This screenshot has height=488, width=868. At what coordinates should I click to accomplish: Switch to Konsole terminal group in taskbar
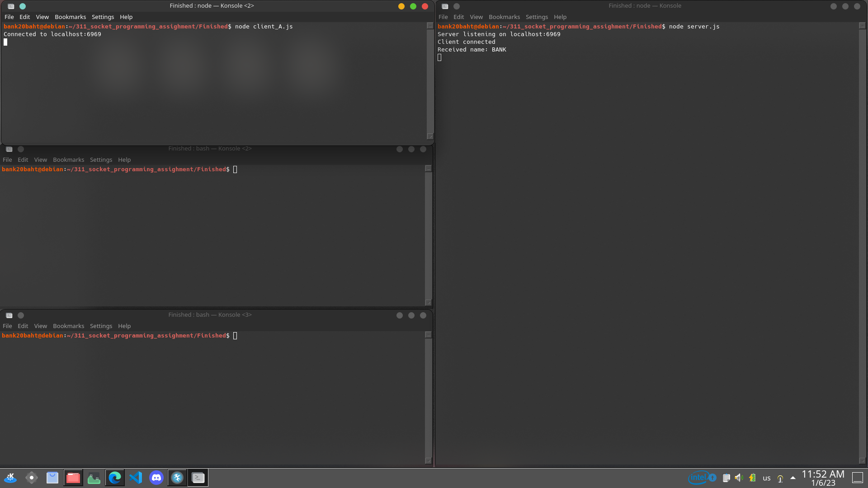tap(198, 478)
